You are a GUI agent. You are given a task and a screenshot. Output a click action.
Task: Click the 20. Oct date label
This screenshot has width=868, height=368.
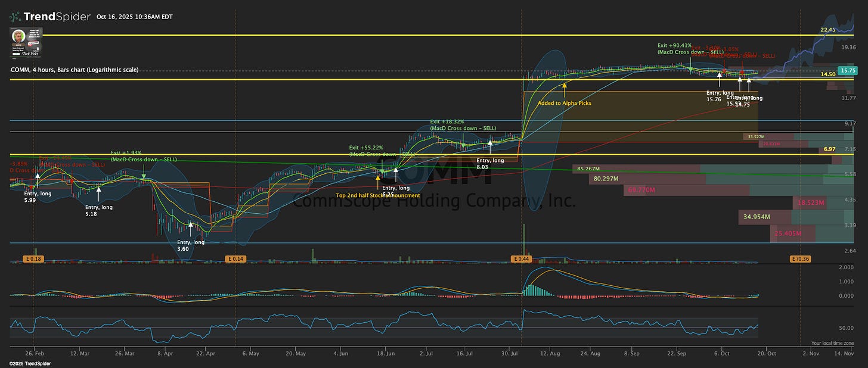(x=767, y=354)
